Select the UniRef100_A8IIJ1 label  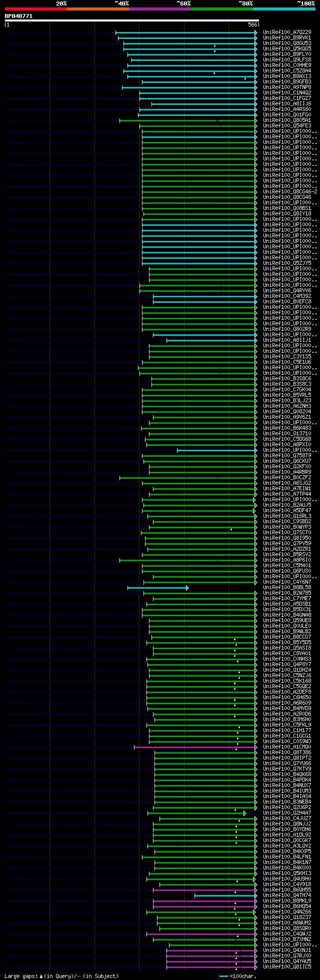[287, 340]
